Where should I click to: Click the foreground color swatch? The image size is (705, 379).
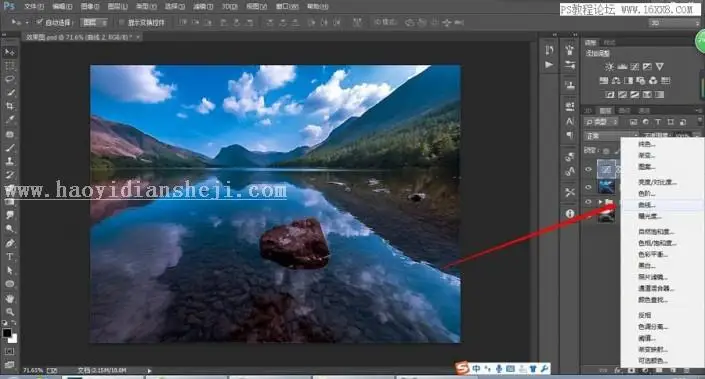click(x=7, y=333)
